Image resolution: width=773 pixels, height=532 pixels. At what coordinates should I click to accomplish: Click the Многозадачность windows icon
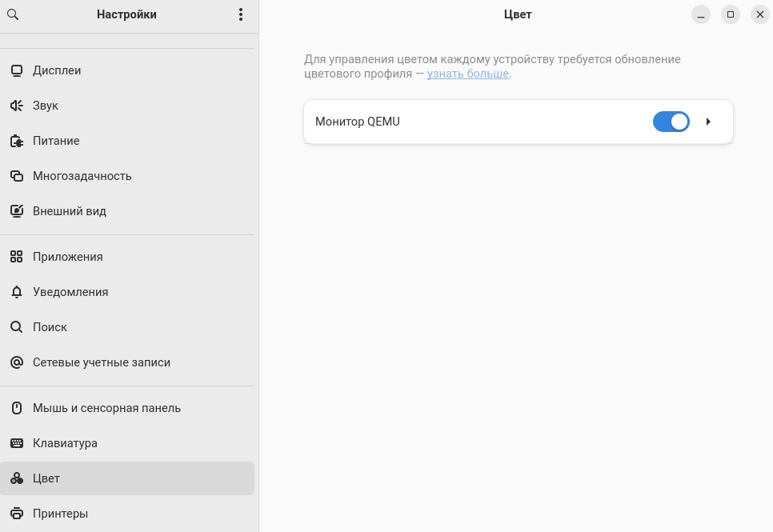click(17, 176)
